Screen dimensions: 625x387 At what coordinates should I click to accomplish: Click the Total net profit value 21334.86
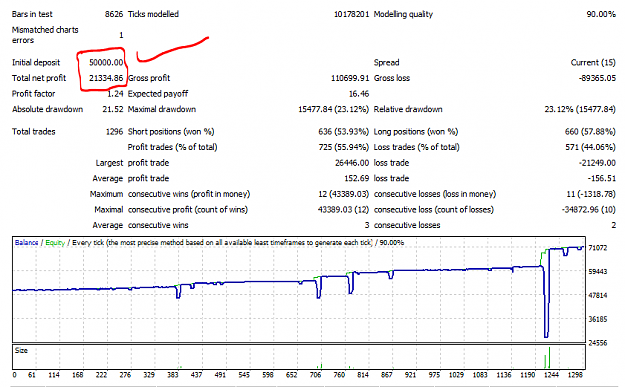(106, 78)
